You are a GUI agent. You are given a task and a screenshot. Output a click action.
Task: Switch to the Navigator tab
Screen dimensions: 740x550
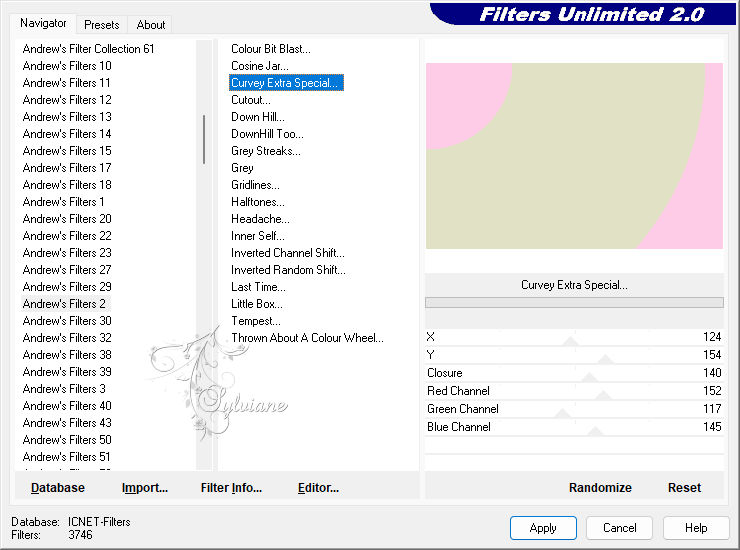click(43, 23)
